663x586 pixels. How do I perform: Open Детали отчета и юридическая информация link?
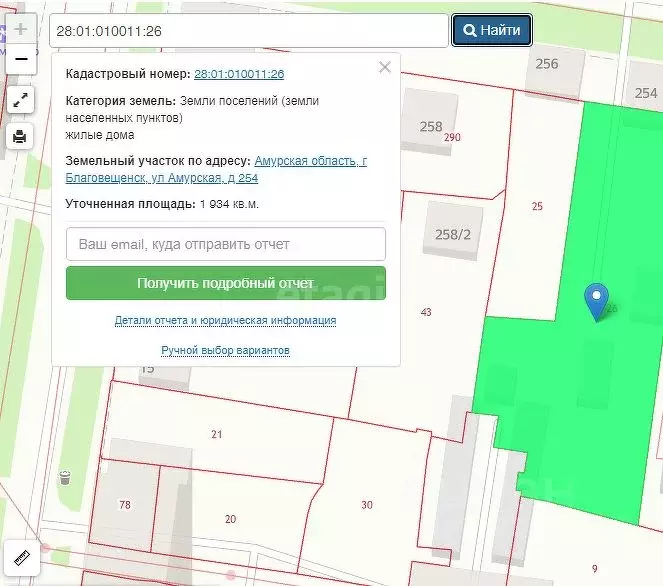coord(225,321)
